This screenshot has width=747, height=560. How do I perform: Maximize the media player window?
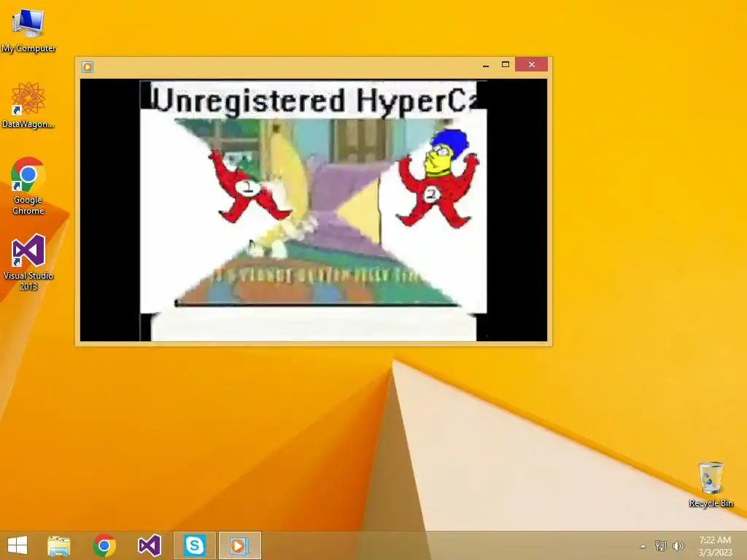(x=506, y=64)
